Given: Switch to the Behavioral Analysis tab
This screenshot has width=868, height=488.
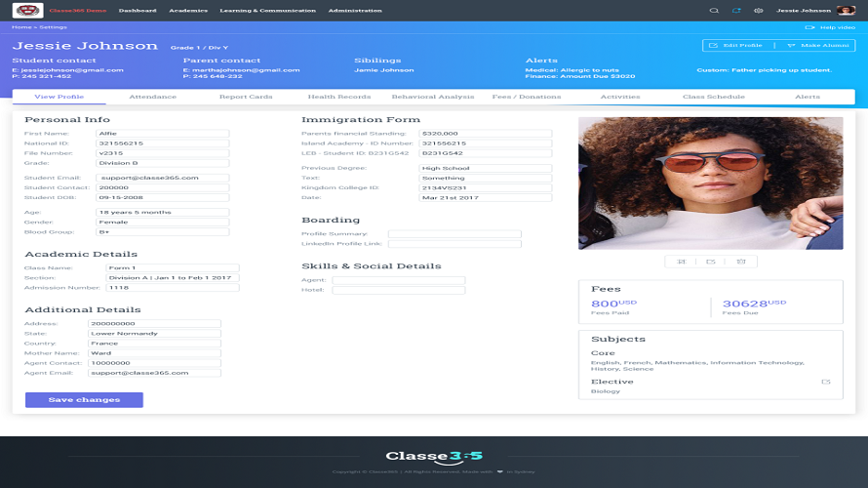Looking at the screenshot, I should pyautogui.click(x=433, y=97).
